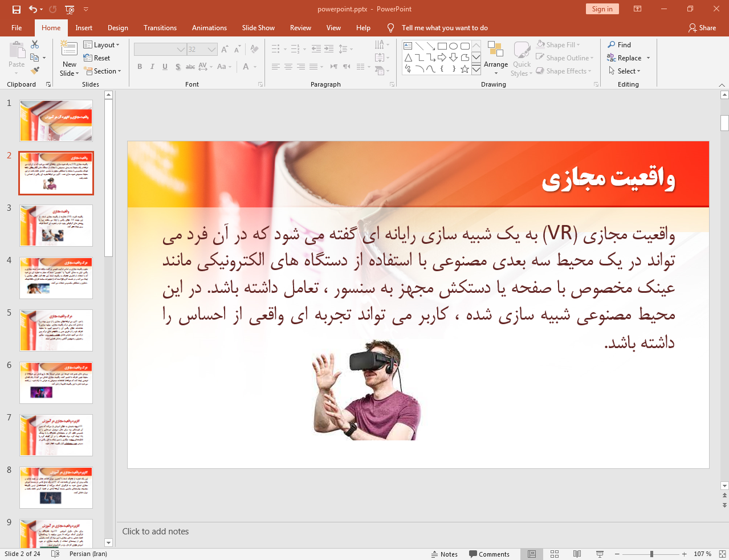Select the Right Arrow shape in gallery
The height and width of the screenshot is (560, 729).
442,58
